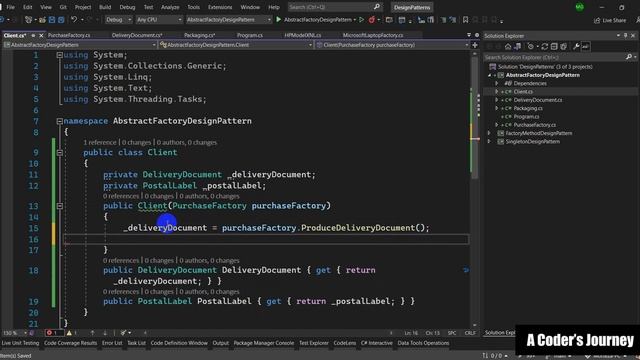Viewport: 640px width, 360px height.
Task: Open the Analyze menu
Action: click(170, 7)
